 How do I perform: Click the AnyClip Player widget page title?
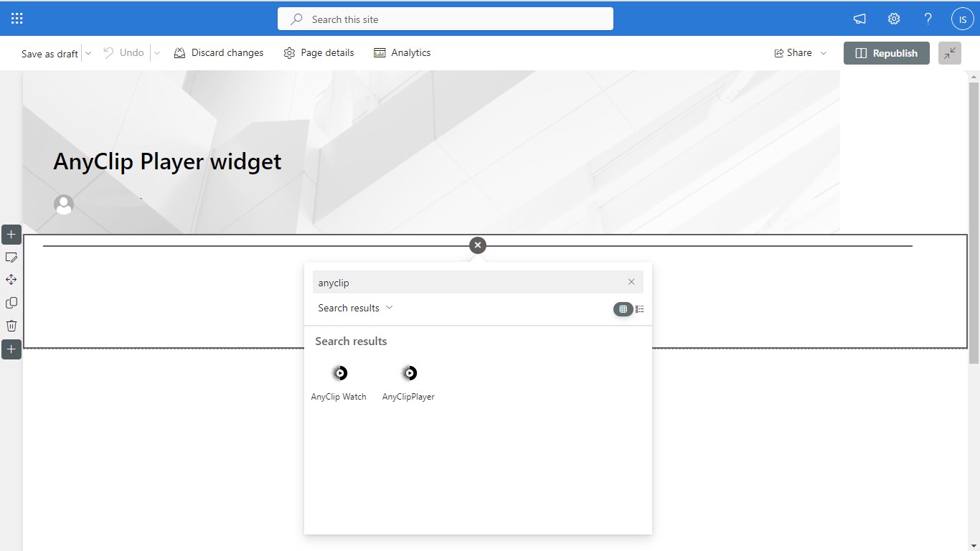[x=167, y=161]
